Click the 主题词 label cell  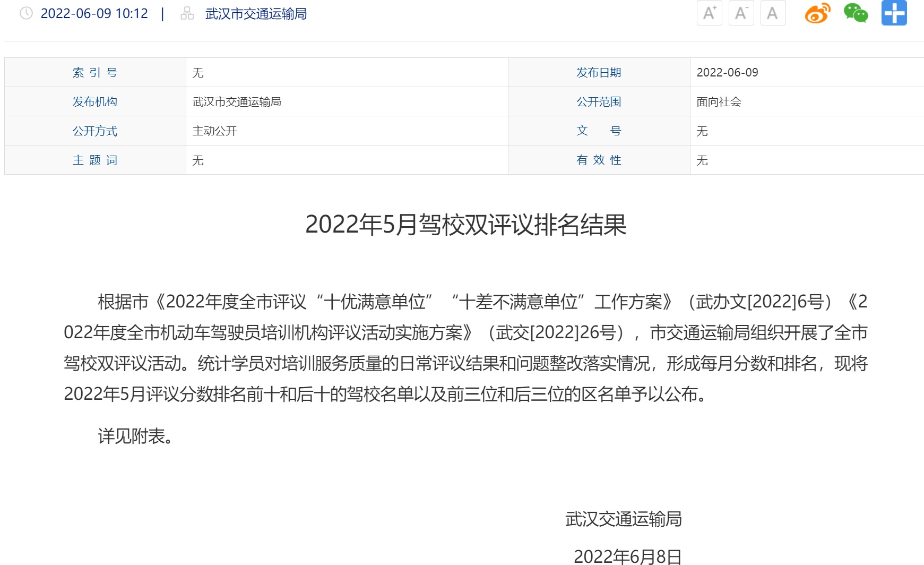point(95,160)
